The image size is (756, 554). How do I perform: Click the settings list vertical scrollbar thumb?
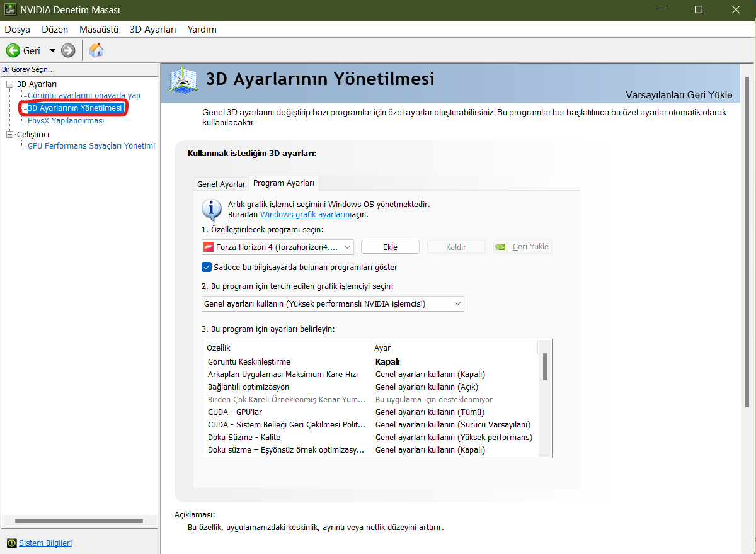coord(544,366)
